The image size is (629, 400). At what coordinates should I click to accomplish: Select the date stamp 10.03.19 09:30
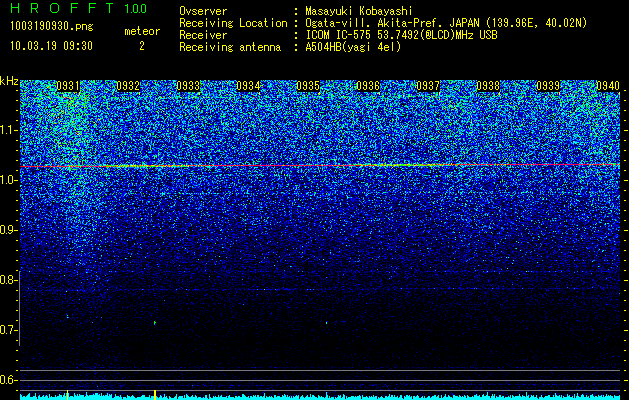tap(51, 46)
